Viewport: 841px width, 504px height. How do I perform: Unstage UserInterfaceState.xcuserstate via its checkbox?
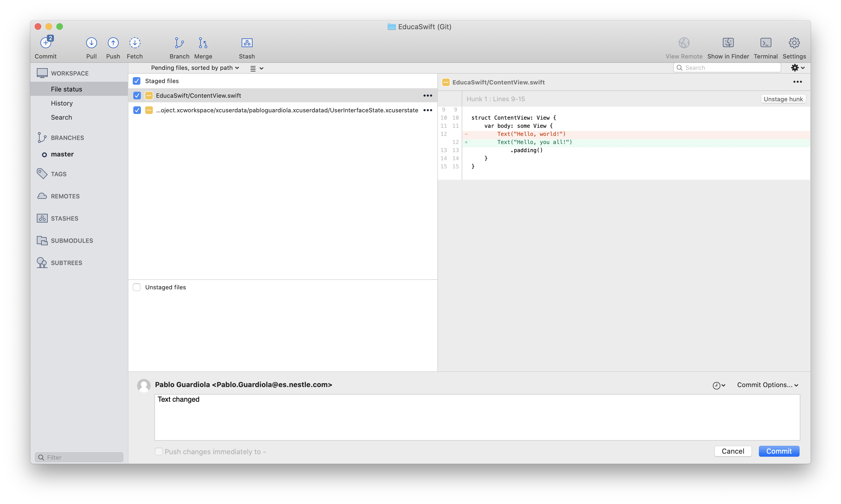(x=137, y=110)
